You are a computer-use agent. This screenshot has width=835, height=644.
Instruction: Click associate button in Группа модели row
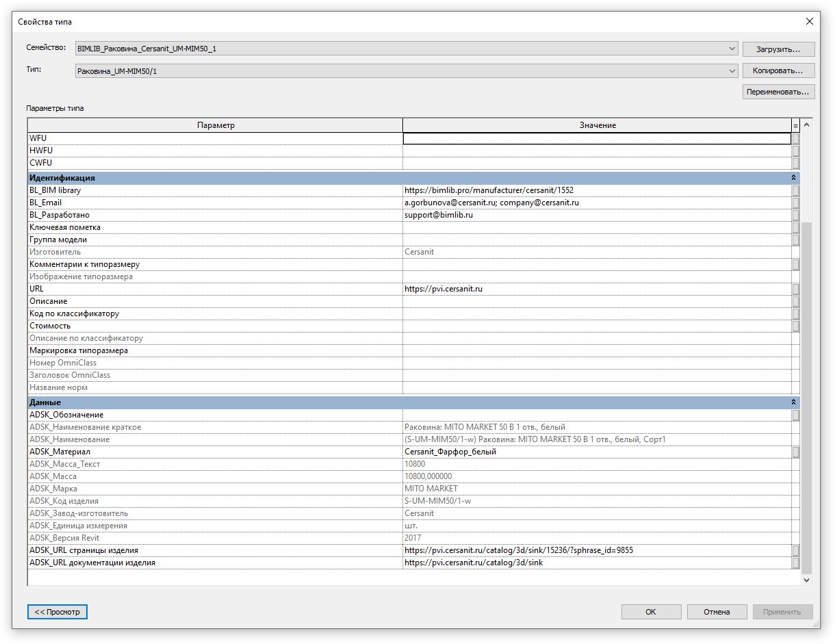point(796,240)
